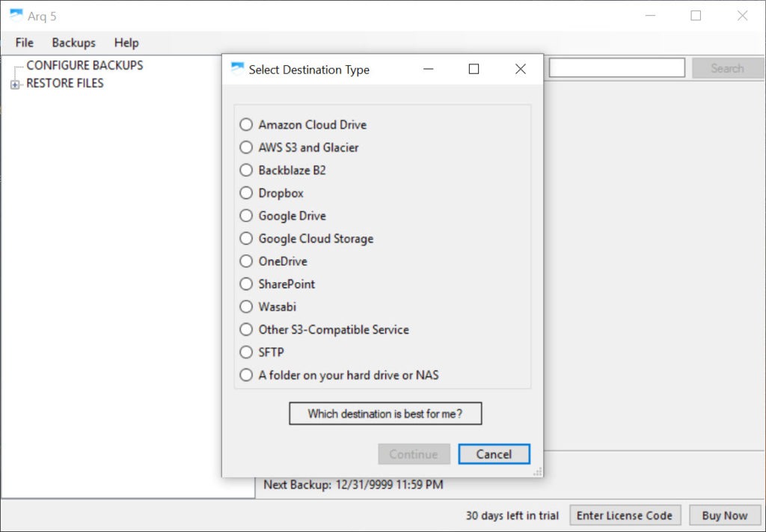Click the Search button in main window
The height and width of the screenshot is (532, 766).
point(727,68)
